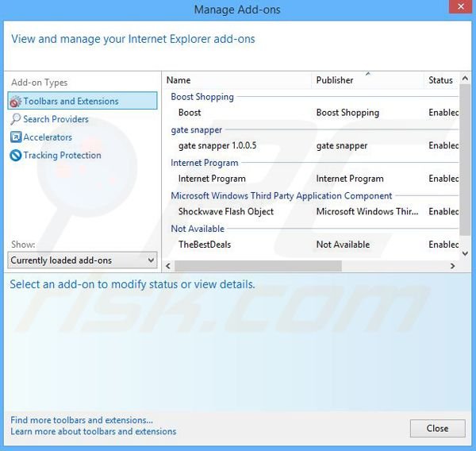Click Not Available publisher cell for TheBestDeals
Screen dimensions: 476x451
343,245
